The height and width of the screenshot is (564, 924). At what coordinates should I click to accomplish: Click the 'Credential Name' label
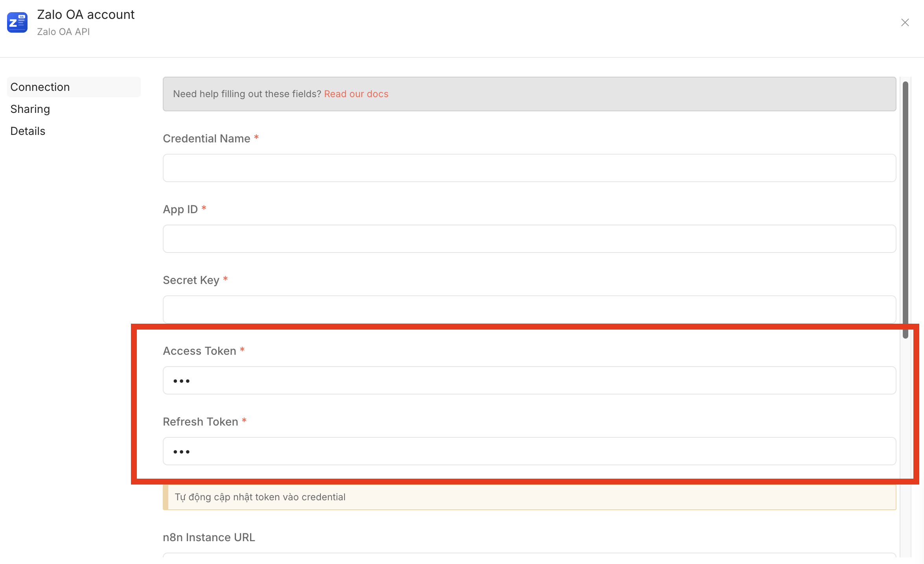207,138
